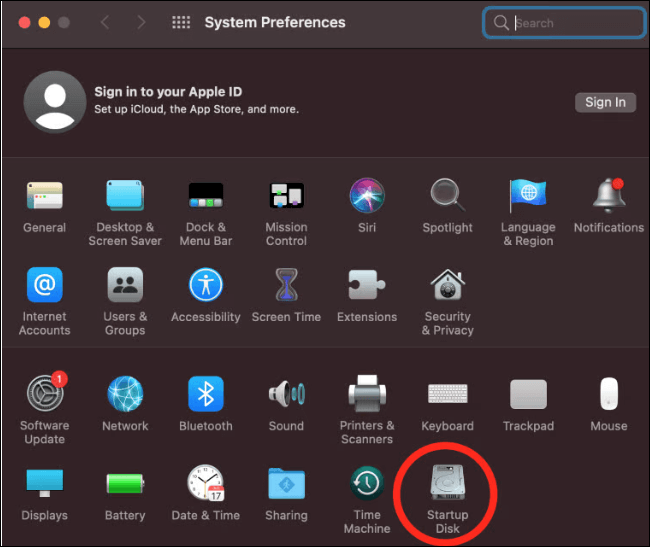Screen dimensions: 650x547
Task: Open the Startup Disk preferences
Action: (447, 485)
